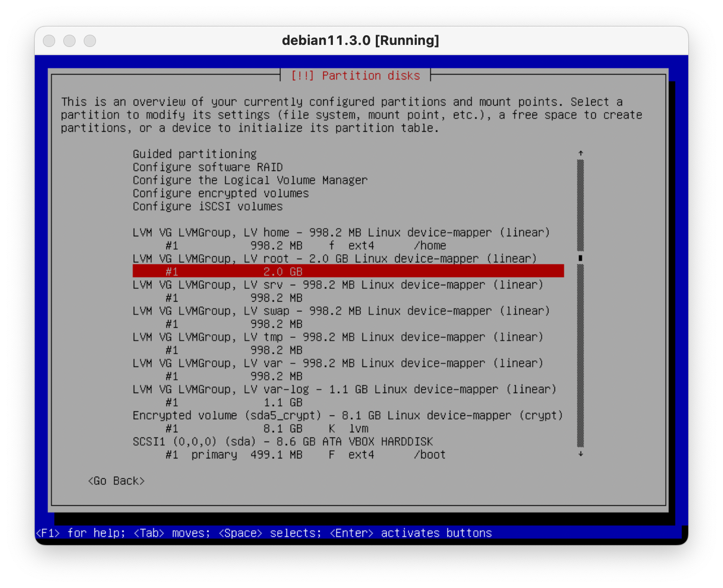Click the Go Back button
The width and height of the screenshot is (723, 588).
tap(116, 481)
